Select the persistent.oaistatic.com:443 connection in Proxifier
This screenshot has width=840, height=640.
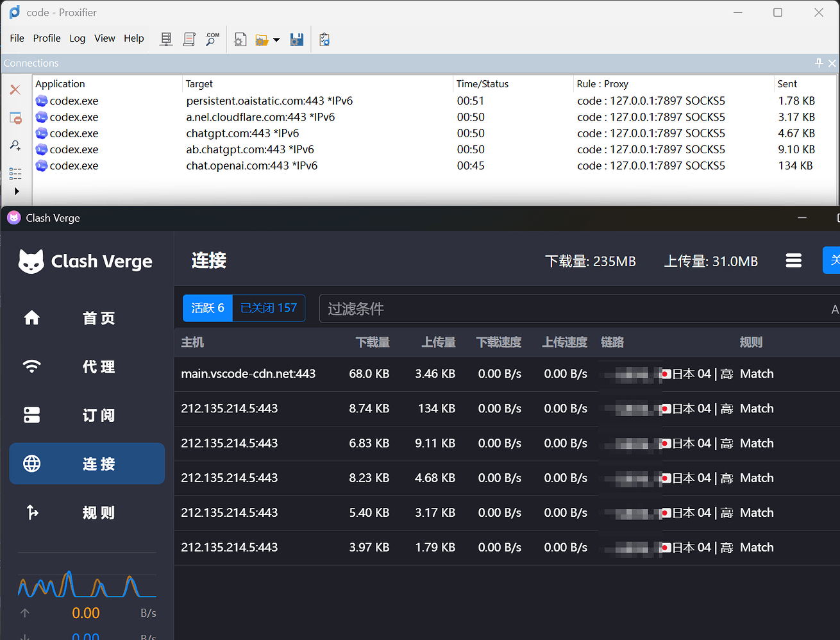click(435, 101)
